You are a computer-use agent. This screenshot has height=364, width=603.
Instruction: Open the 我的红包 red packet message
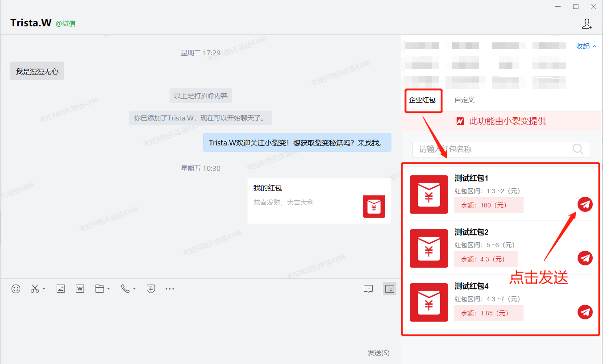319,201
